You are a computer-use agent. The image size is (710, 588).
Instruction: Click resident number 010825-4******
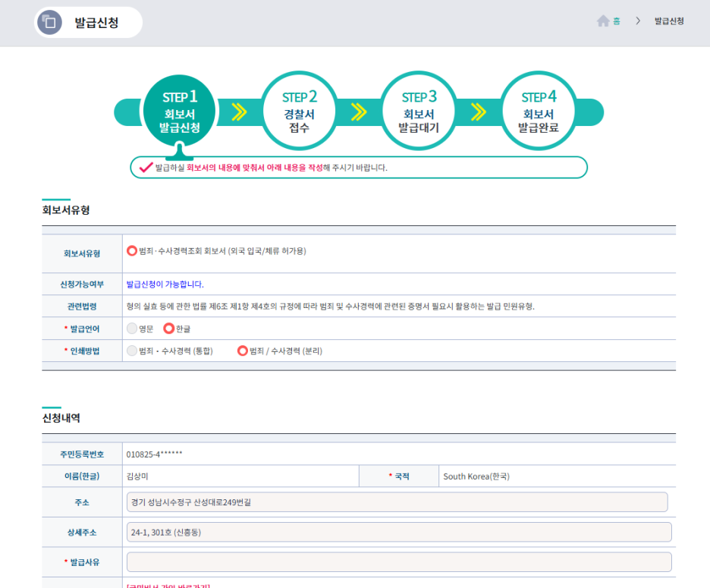point(154,454)
